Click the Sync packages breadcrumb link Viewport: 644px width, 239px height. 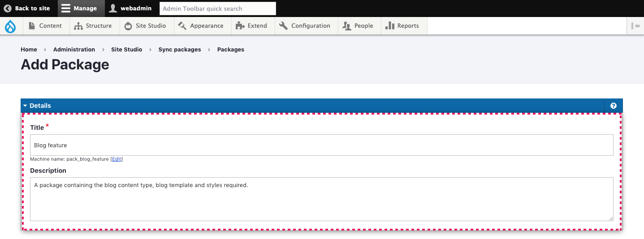[180, 50]
